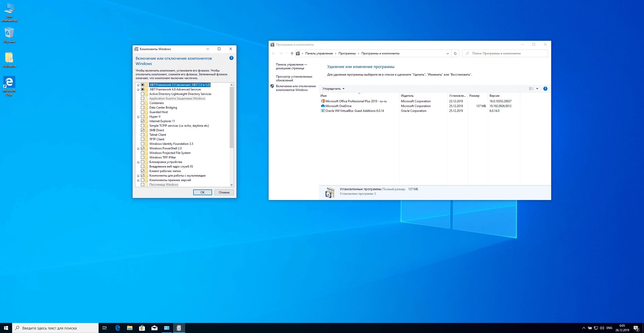Toggle the .NET Framework 4.8 Advanced Services checkbox
The image size is (644, 333).
[143, 89]
